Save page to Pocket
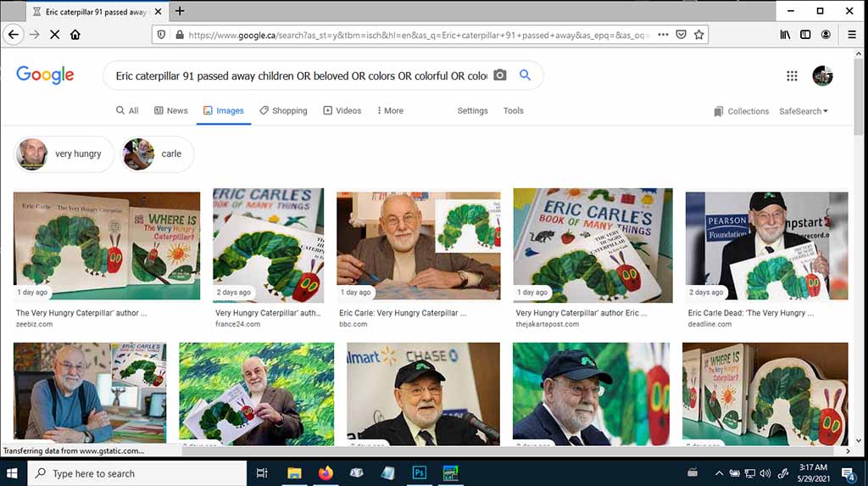The width and height of the screenshot is (868, 486). [681, 35]
